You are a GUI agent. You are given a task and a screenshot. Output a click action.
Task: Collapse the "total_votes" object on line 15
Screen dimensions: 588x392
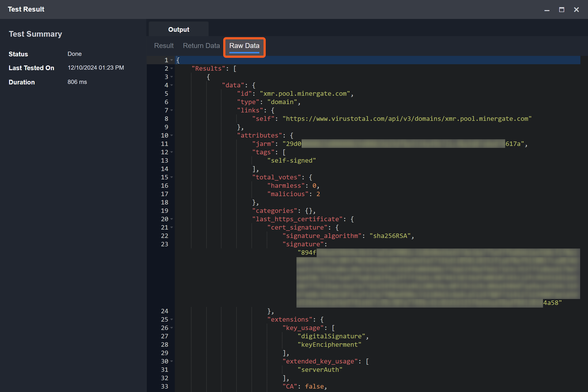[x=172, y=177]
